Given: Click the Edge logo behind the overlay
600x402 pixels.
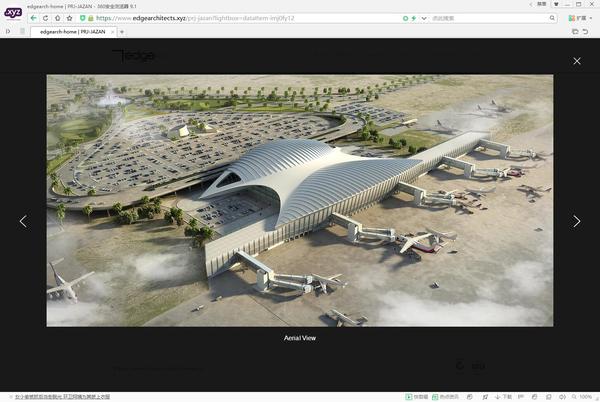Looking at the screenshot, I should coord(134,56).
